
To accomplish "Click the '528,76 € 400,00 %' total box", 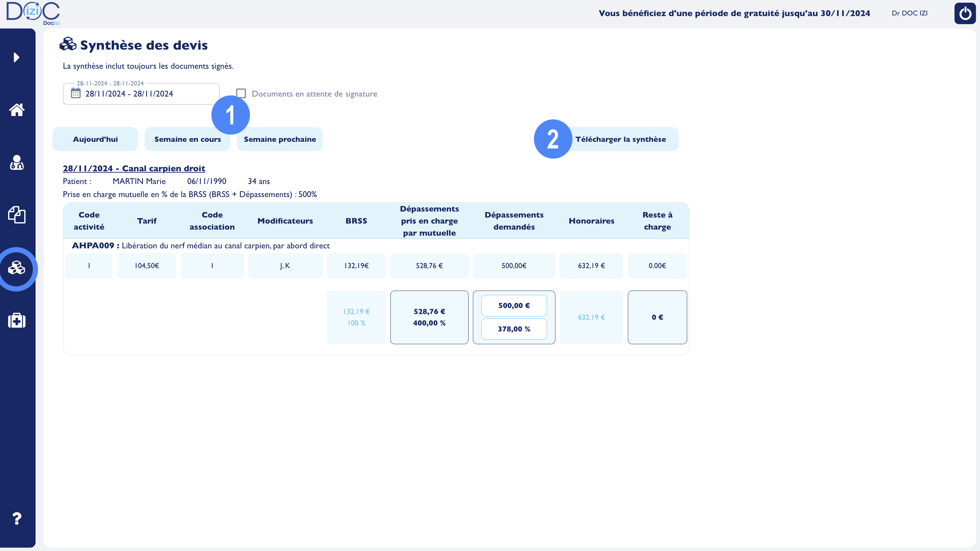I will point(429,317).
